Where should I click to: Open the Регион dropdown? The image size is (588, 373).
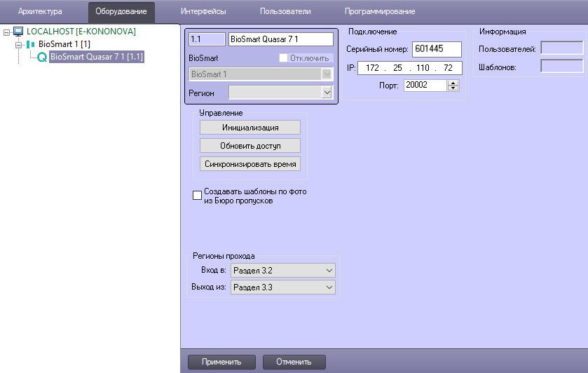[280, 93]
